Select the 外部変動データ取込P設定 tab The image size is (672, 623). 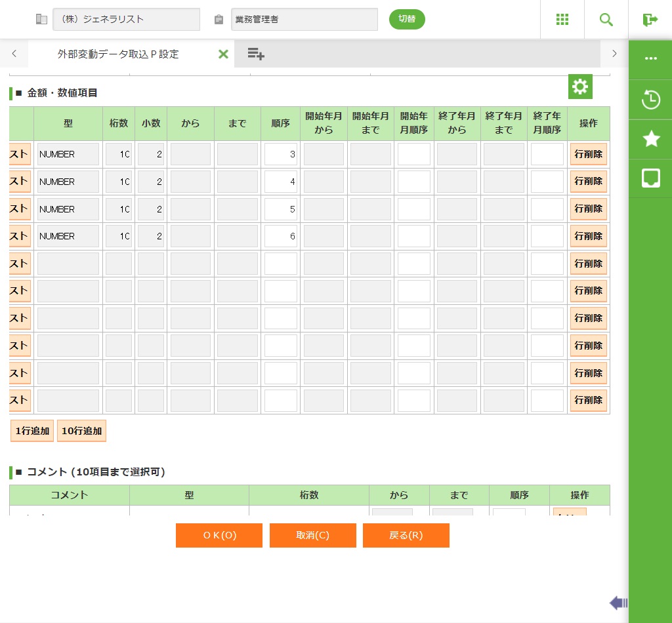(x=118, y=54)
